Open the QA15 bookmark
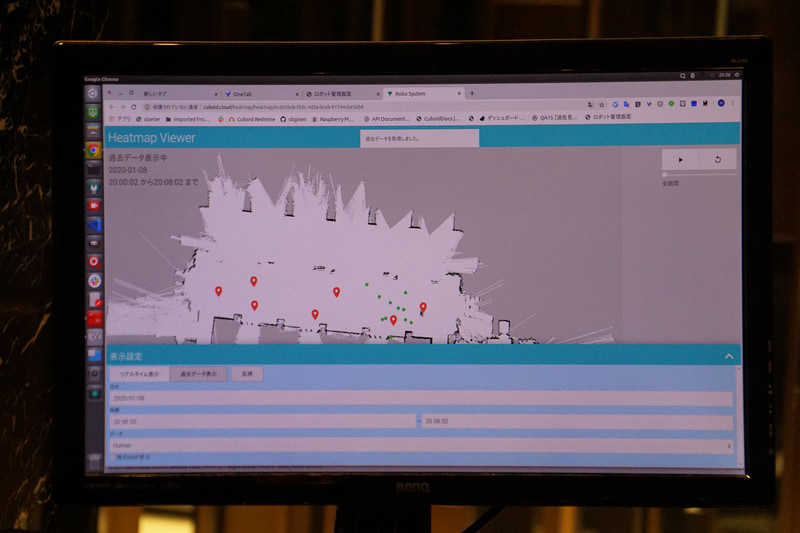 (554, 117)
